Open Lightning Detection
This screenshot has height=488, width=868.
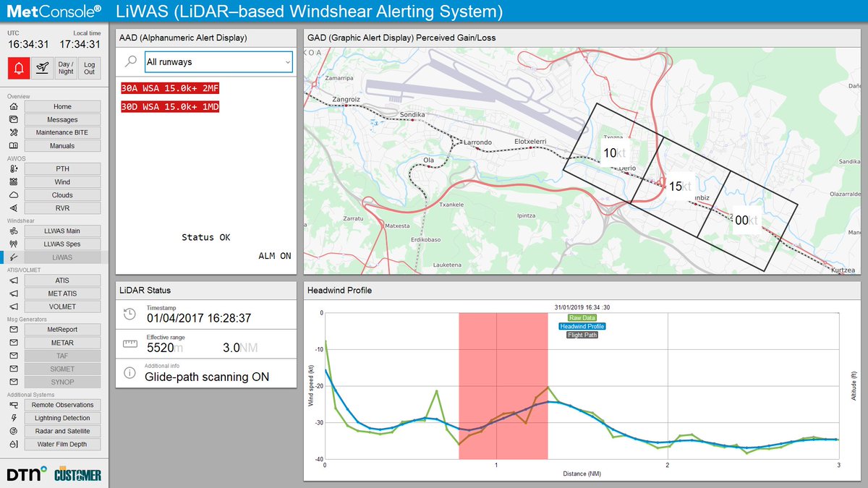62,418
